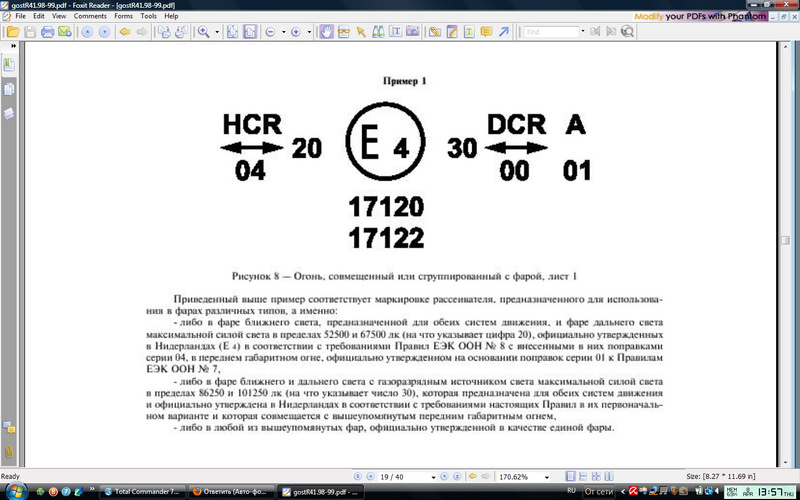This screenshot has height=500, width=800.
Task: Open the Edit menu
Action: point(39,16)
